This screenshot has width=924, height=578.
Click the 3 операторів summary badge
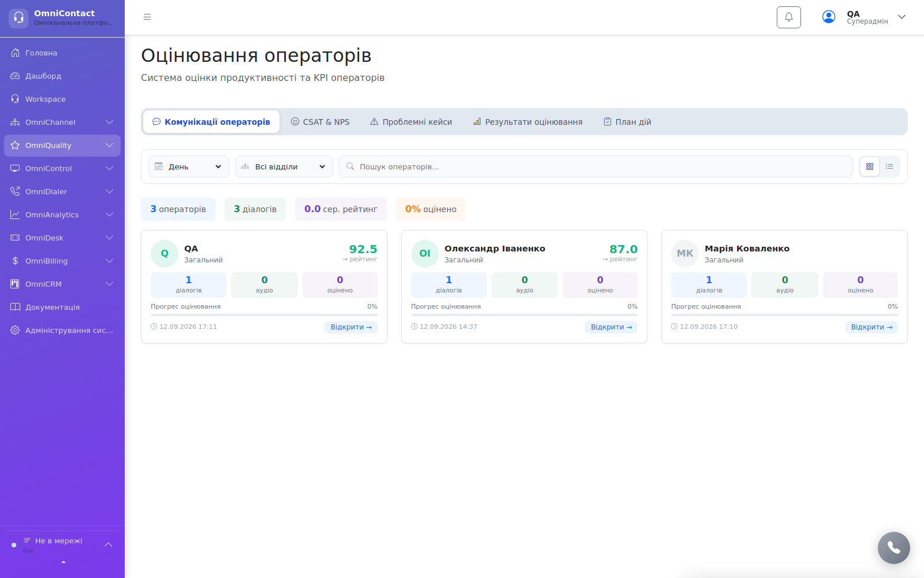(x=178, y=209)
